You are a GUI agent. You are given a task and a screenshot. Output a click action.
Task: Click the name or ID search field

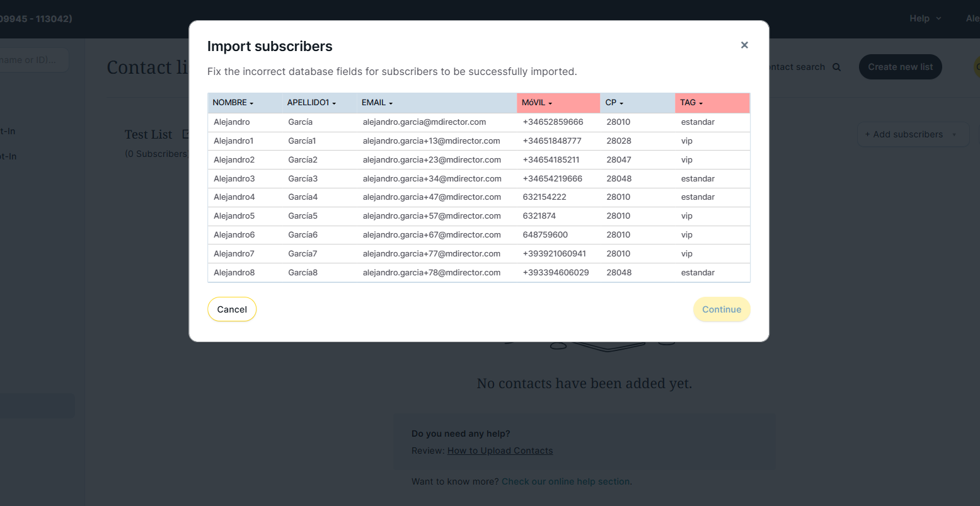[33, 60]
